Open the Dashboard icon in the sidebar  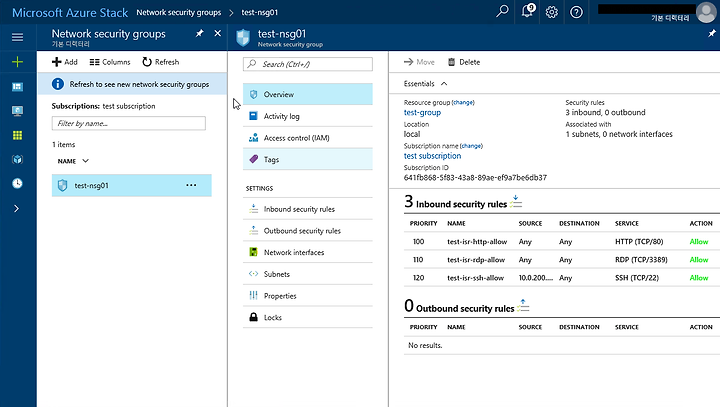(17, 87)
